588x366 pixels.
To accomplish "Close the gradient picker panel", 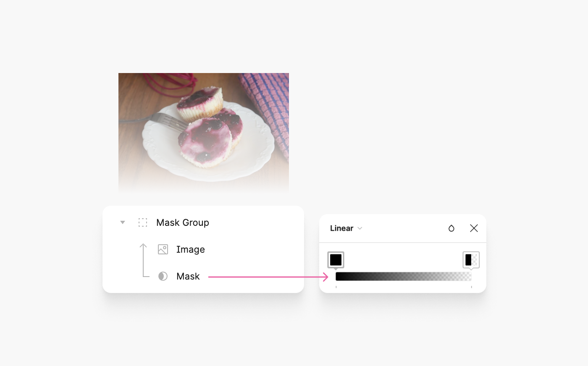I will [474, 228].
